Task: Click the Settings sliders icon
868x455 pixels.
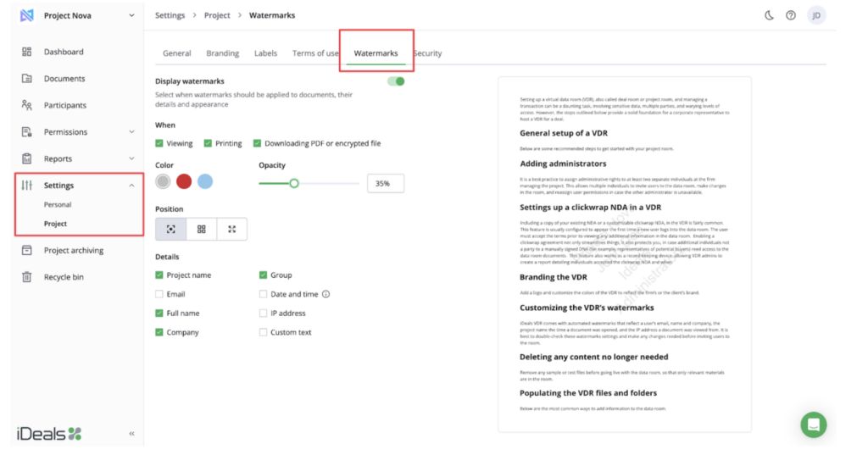Action: coord(26,185)
